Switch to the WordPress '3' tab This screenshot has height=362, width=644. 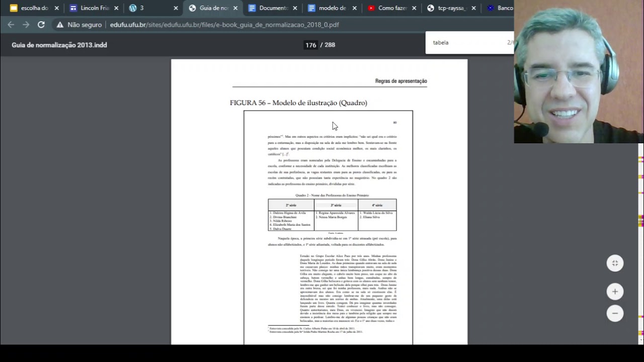(x=152, y=8)
